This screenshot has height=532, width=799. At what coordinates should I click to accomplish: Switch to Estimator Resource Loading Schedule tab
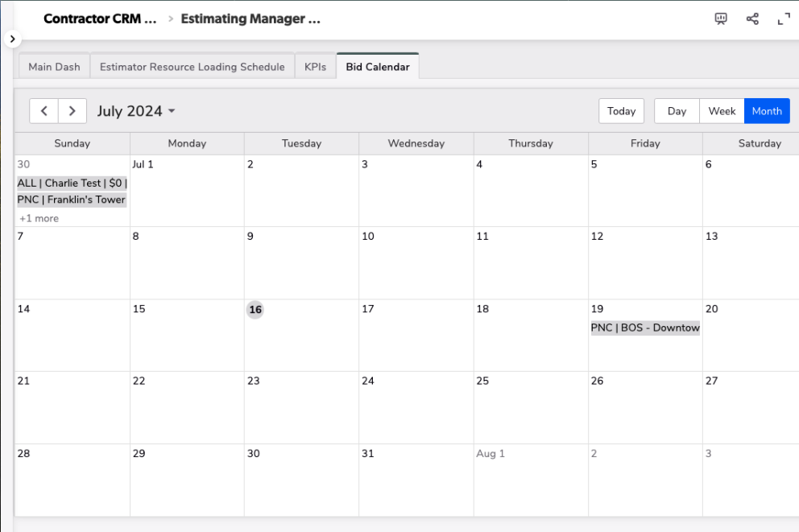tap(192, 67)
